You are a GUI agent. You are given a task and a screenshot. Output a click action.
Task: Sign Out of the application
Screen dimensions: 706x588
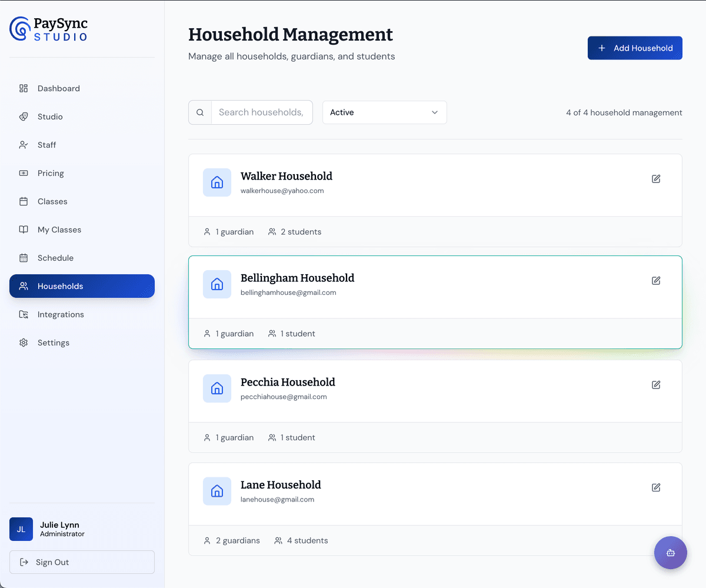tap(82, 562)
